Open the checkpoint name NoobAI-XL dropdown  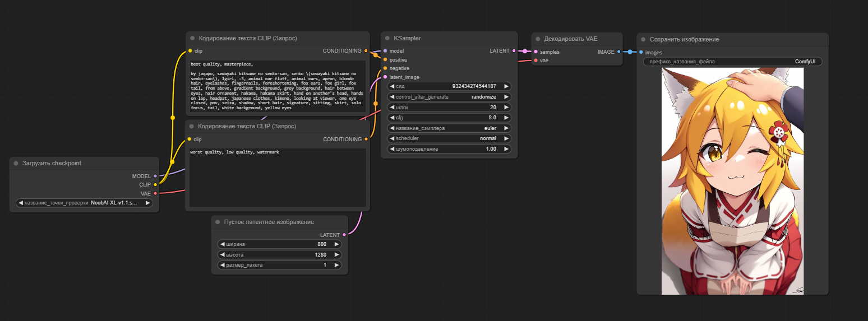[84, 203]
